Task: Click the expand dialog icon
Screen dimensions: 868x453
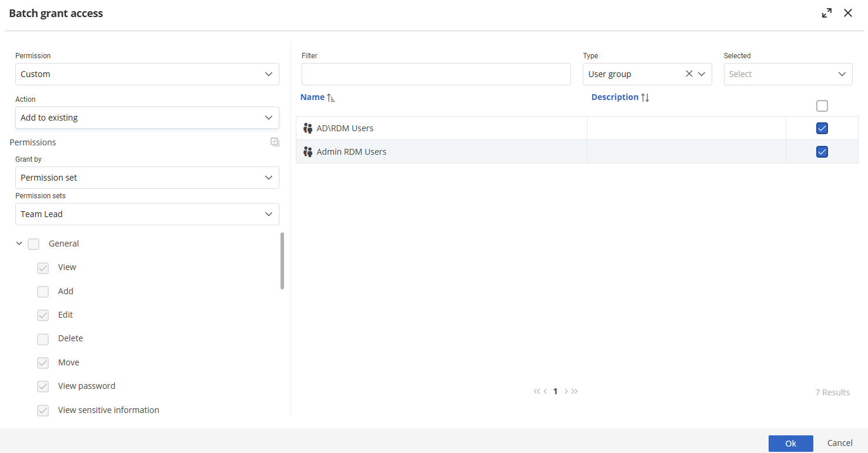Action: 827,13
